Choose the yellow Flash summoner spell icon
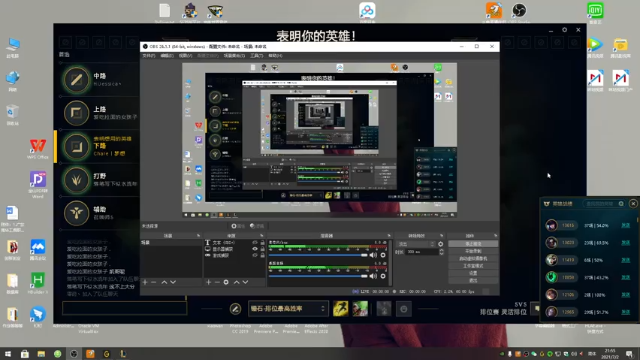 click(340, 309)
